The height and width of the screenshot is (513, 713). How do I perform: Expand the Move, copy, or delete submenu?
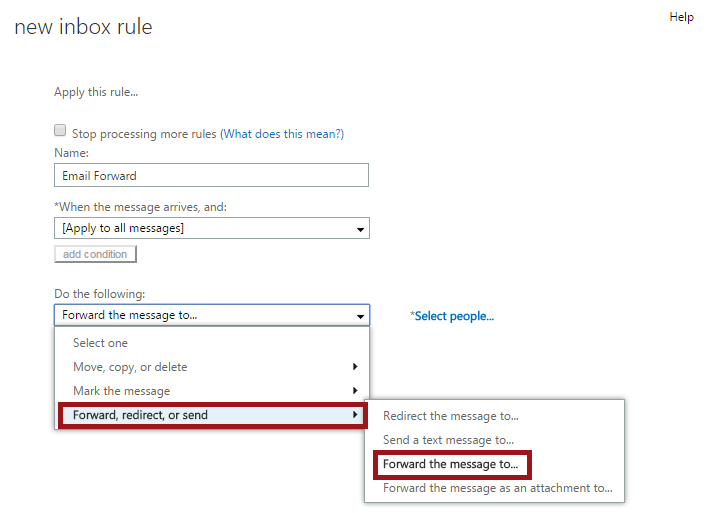point(212,367)
